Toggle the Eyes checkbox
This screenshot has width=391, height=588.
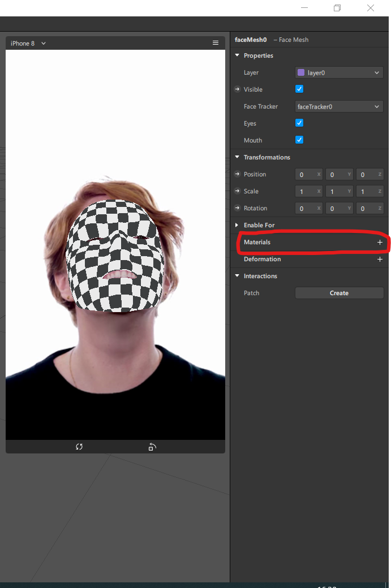[299, 123]
